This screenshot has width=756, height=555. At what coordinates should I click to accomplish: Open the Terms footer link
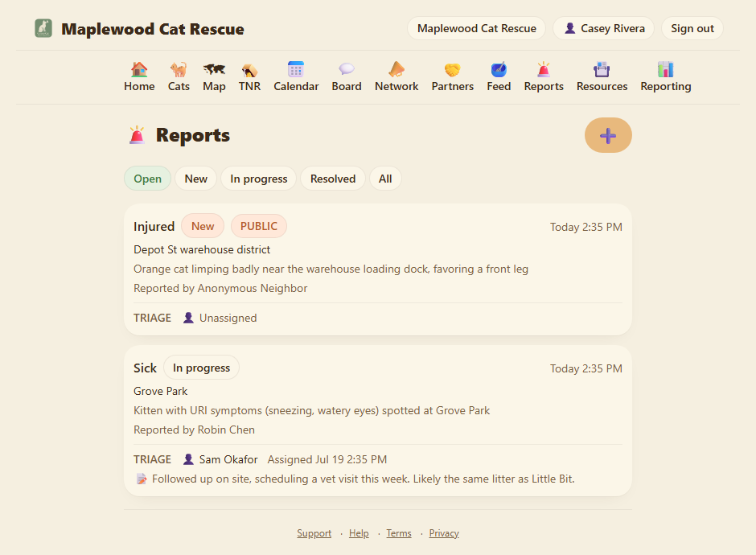(399, 533)
